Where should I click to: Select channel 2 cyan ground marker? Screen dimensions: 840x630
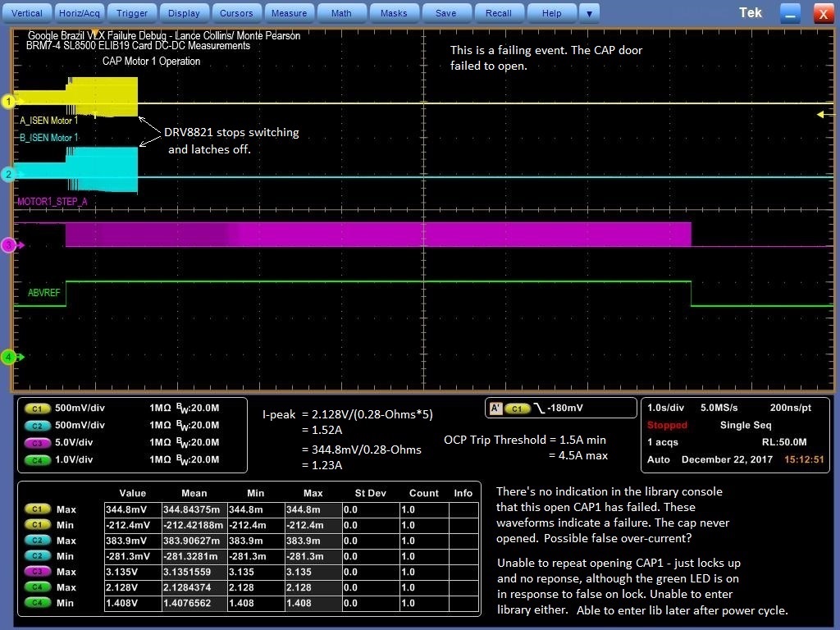[x=9, y=174]
